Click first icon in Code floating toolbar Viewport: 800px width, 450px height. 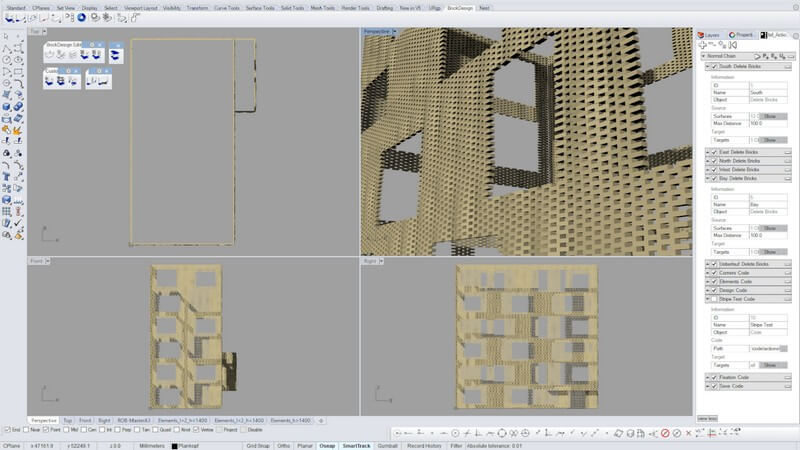point(50,83)
